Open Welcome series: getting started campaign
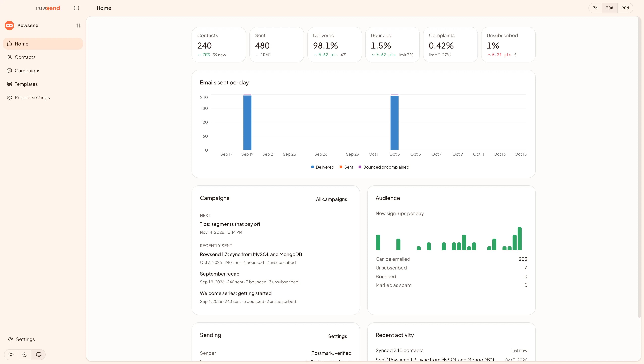644x364 pixels. click(x=236, y=293)
